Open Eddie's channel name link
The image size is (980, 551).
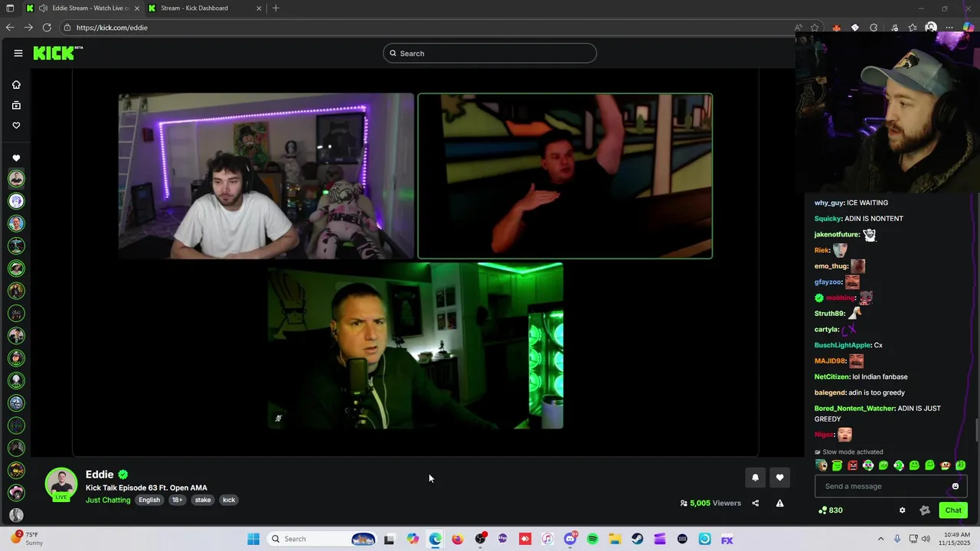(x=100, y=474)
